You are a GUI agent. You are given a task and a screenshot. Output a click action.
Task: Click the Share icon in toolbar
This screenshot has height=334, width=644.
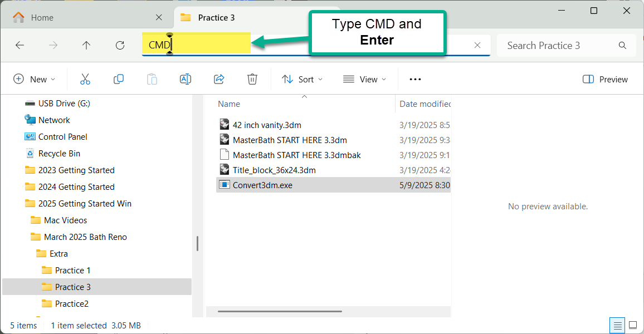219,79
